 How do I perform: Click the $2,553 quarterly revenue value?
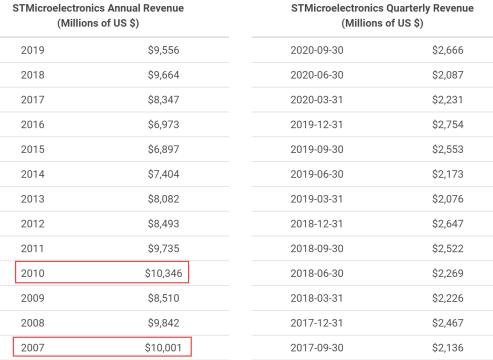click(x=448, y=149)
